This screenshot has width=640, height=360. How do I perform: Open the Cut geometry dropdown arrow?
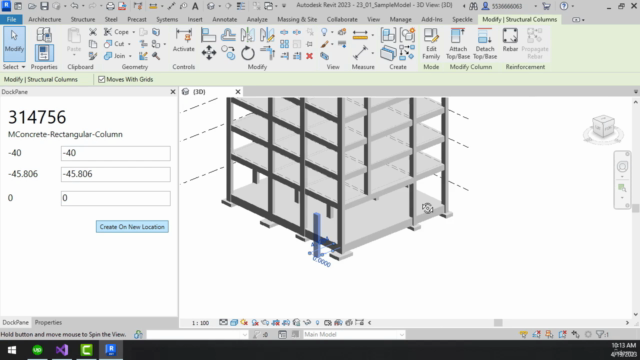click(129, 44)
